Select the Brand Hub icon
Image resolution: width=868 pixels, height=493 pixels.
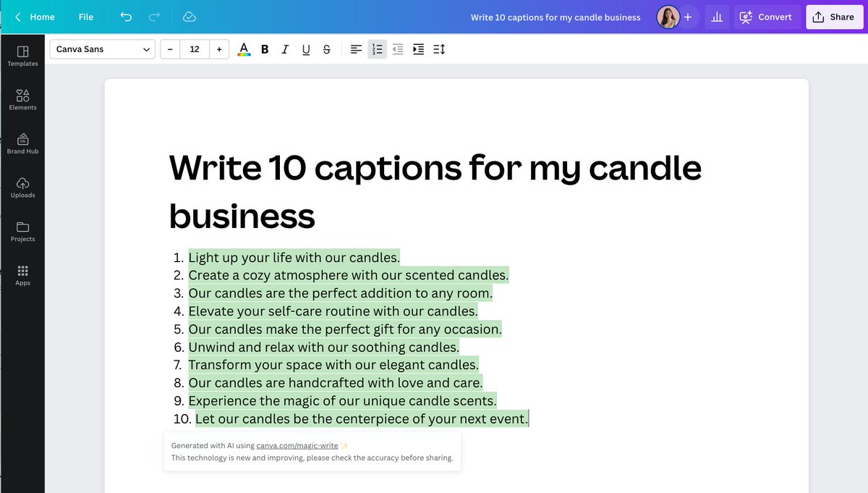22,143
